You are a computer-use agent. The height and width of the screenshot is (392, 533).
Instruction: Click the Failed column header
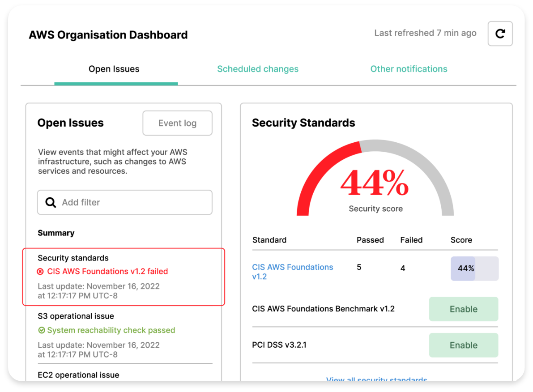pyautogui.click(x=411, y=240)
